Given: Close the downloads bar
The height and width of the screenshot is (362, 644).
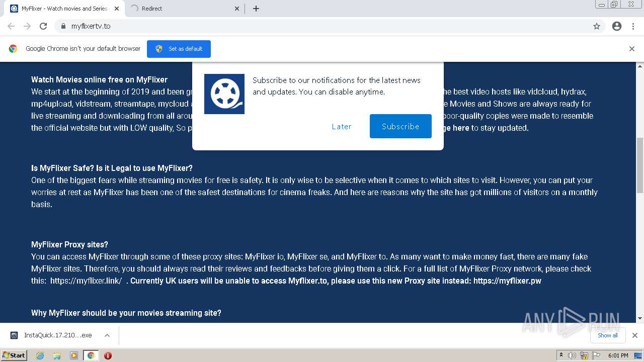Looking at the screenshot, I should click(635, 335).
